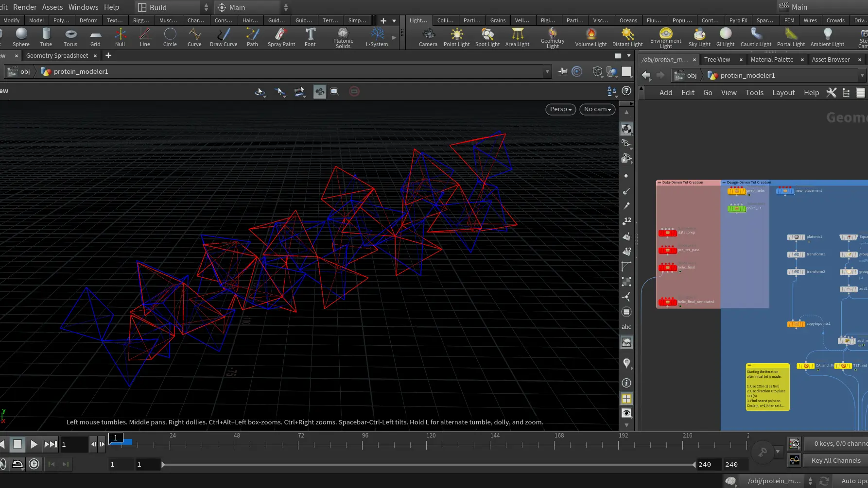Screen dimensions: 868x488
Task: Open the viewport help question-mark icon
Action: click(x=627, y=91)
